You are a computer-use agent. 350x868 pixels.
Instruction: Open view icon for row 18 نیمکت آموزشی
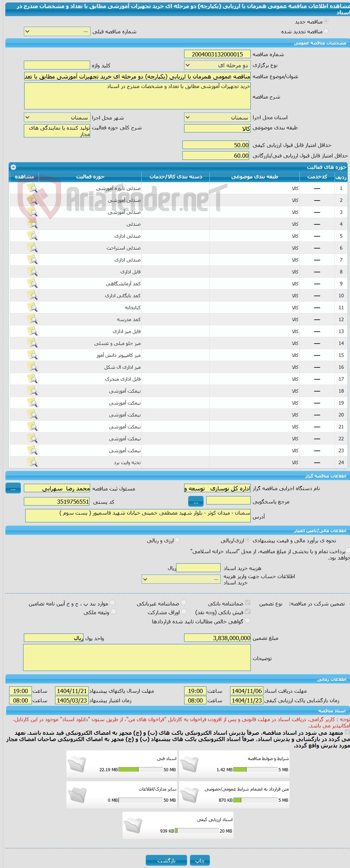[32, 391]
